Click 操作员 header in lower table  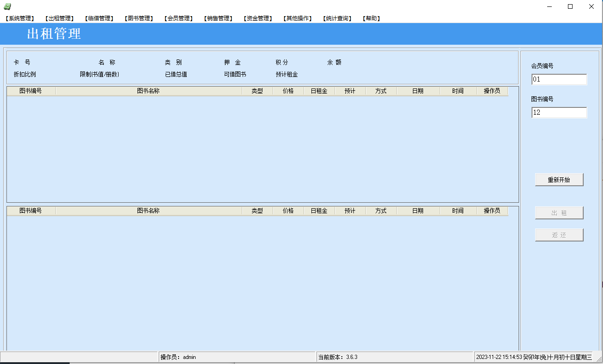(492, 211)
